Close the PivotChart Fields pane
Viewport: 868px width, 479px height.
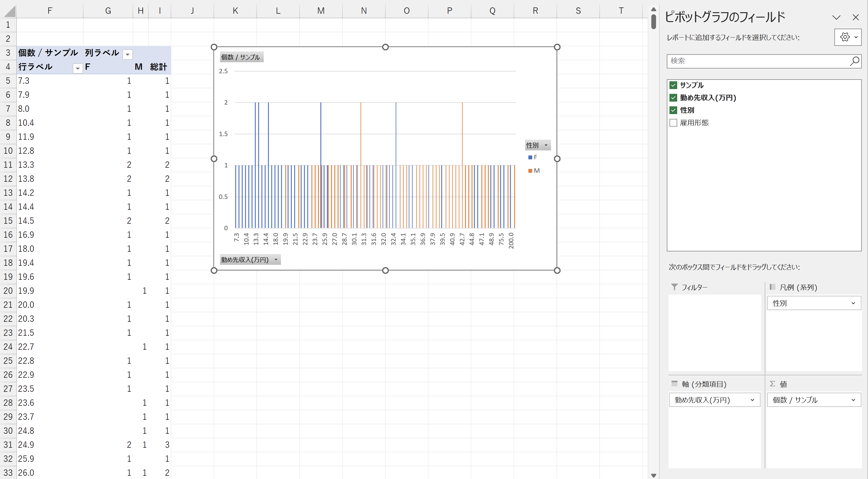(855, 18)
